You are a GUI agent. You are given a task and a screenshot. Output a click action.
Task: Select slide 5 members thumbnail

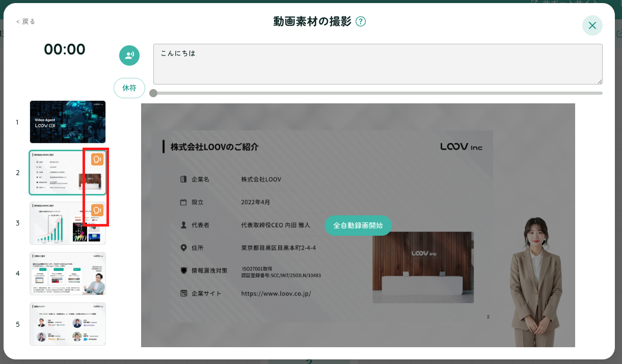coord(68,324)
